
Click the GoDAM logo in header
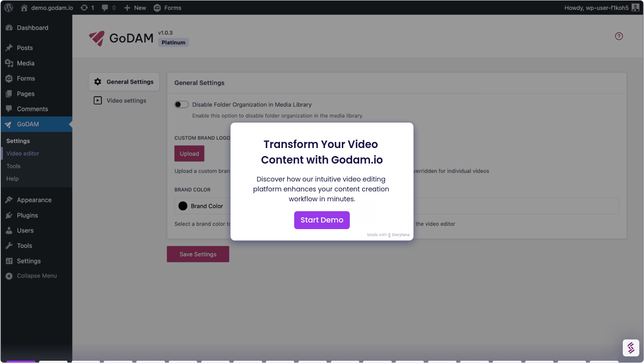pos(121,38)
